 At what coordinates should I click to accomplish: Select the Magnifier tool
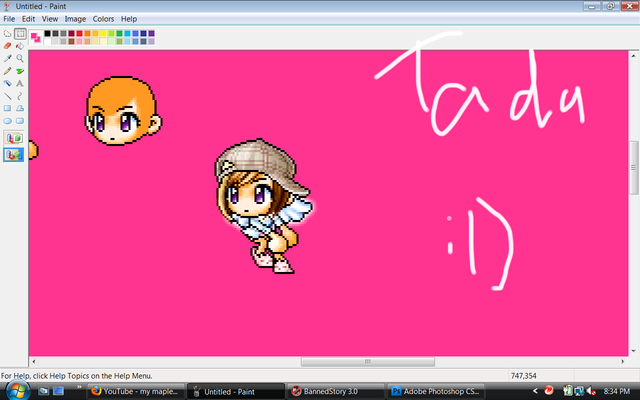click(20, 58)
